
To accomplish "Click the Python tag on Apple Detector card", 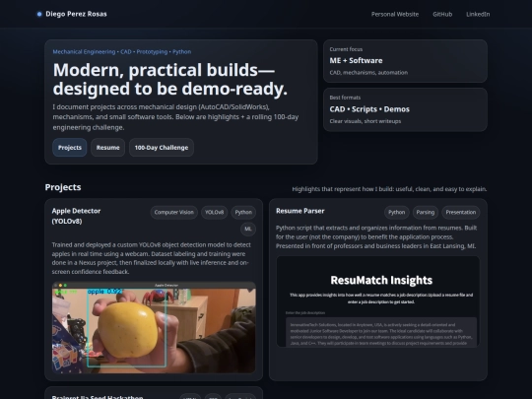I will point(243,213).
